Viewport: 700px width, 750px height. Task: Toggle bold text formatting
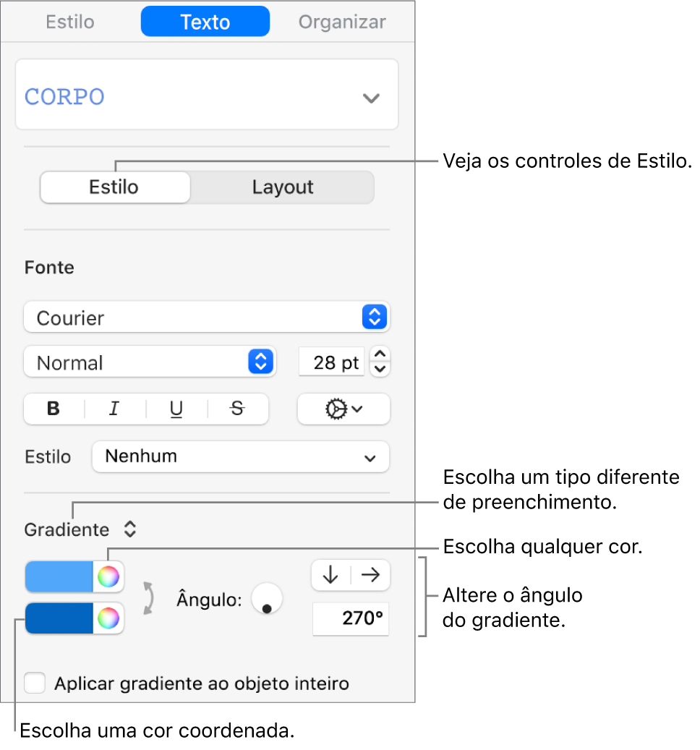click(x=54, y=409)
